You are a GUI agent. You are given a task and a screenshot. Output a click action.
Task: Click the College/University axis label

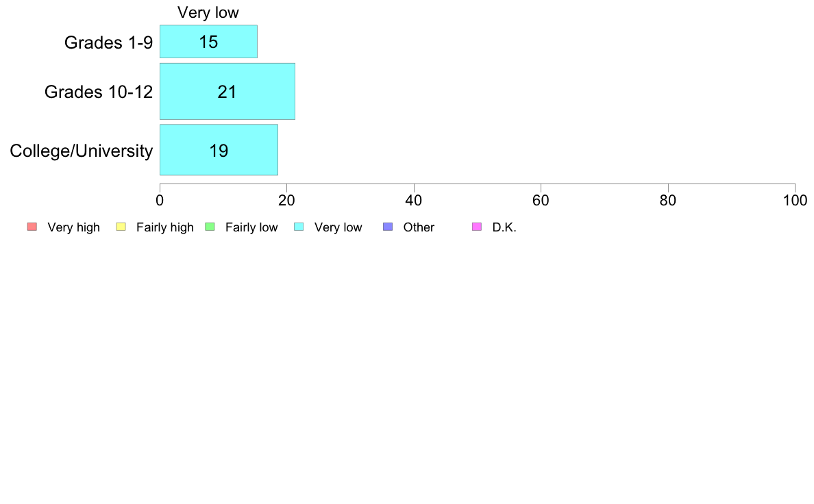pos(82,151)
